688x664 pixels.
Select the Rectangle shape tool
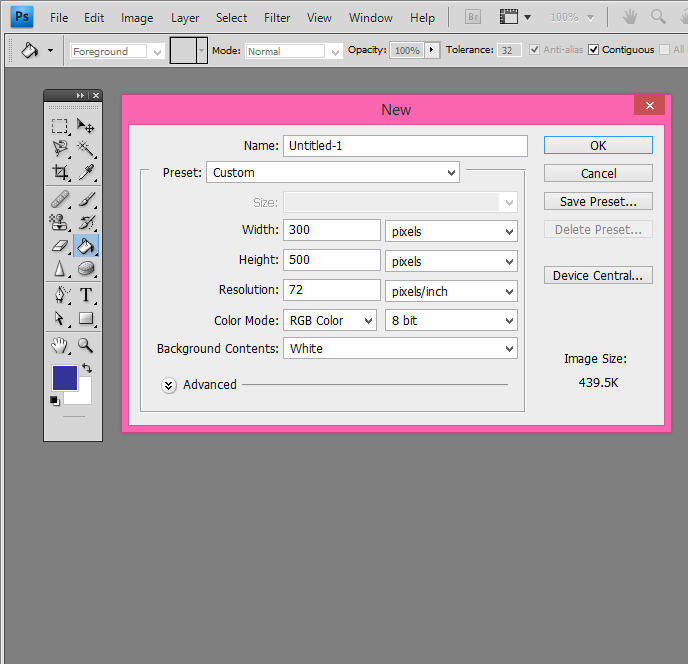[x=86, y=318]
